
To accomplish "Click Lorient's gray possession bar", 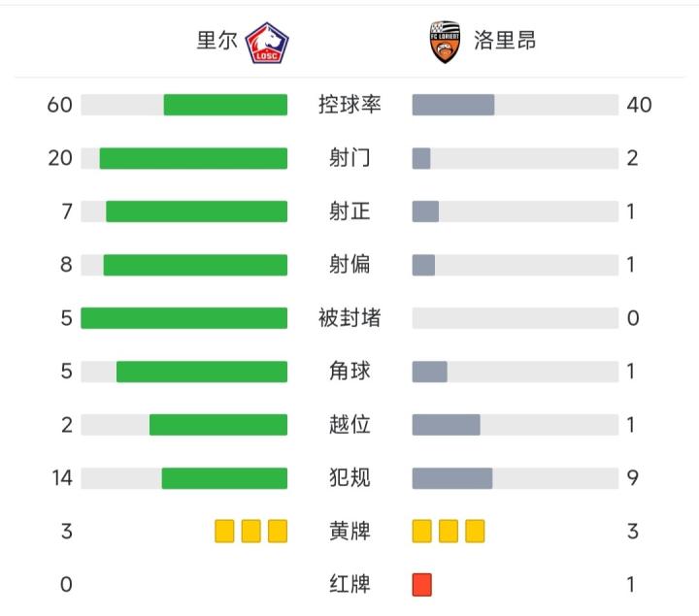I will (x=453, y=105).
